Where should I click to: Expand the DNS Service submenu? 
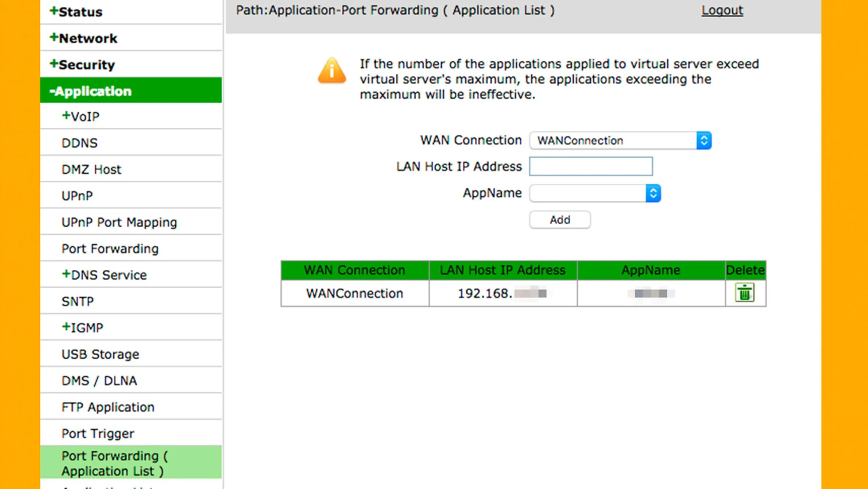click(x=104, y=275)
